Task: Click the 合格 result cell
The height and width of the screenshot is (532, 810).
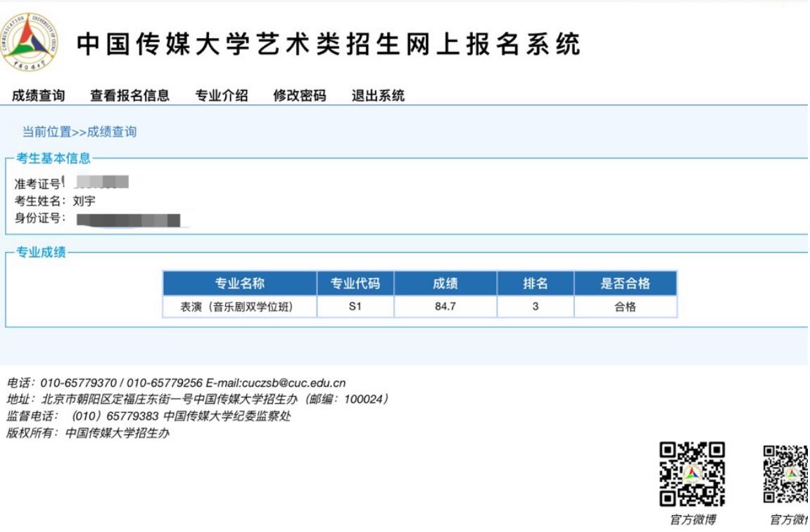Action: pos(625,307)
